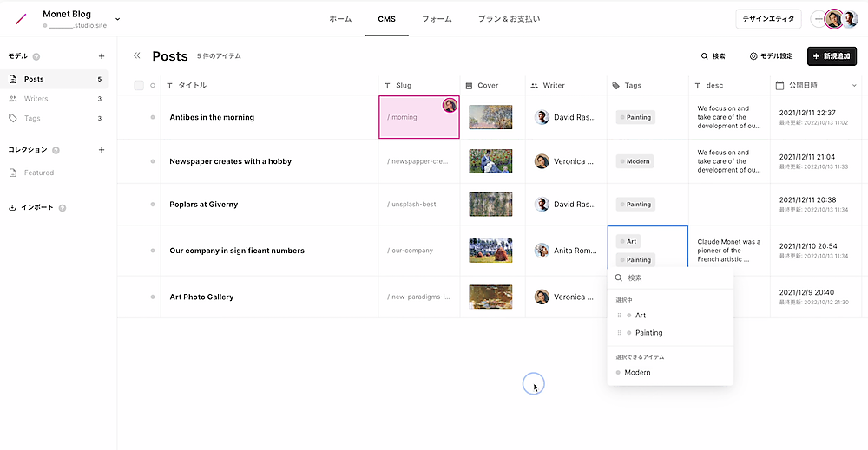The image size is (868, 450).
Task: Collapse the sidebar with double-chevron icon
Action: tap(137, 56)
